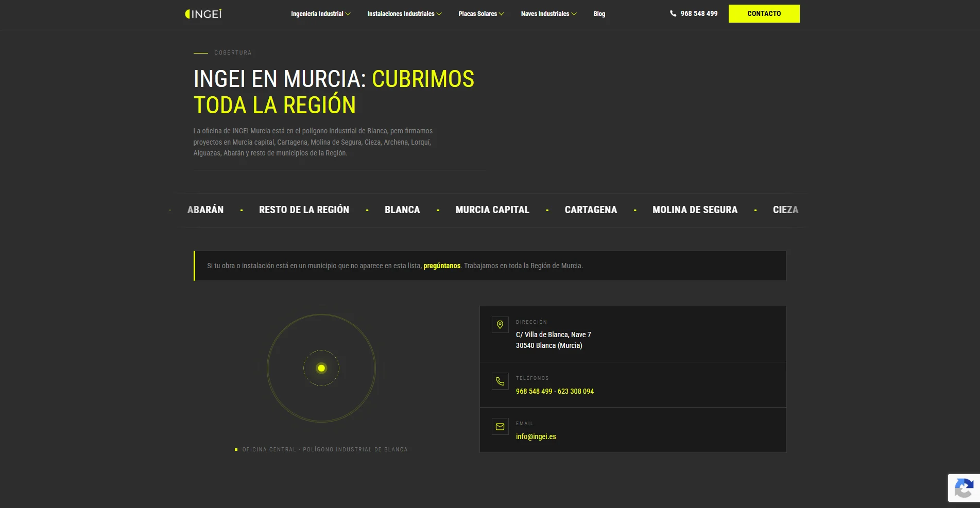This screenshot has width=980, height=508.
Task: Go to the Blog page
Action: [599, 14]
